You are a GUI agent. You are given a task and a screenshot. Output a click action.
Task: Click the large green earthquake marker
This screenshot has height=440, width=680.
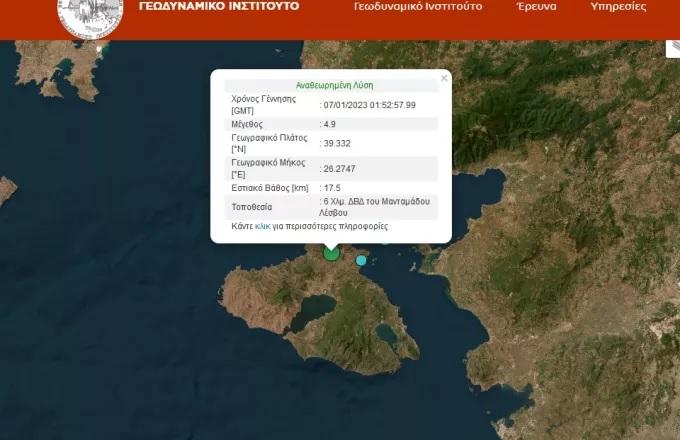331,253
